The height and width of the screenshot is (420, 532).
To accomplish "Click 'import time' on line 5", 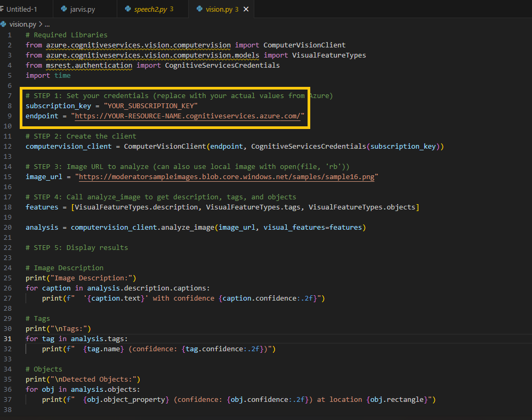I will point(48,76).
